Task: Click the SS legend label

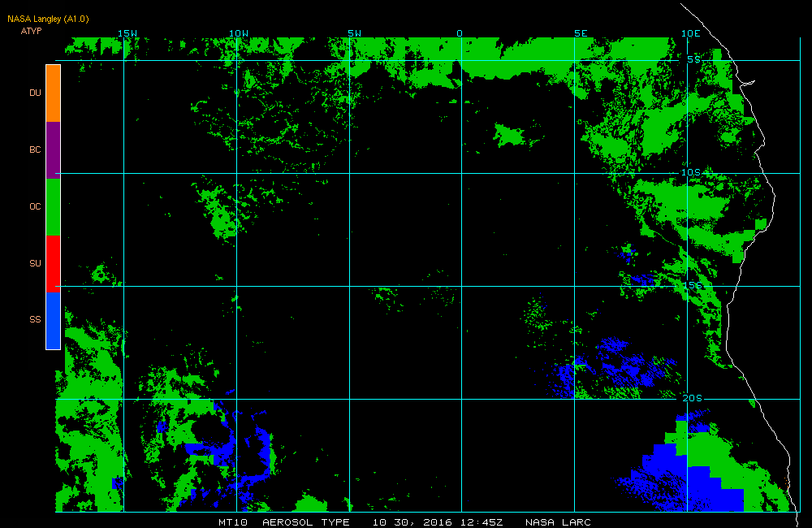Action: pyautogui.click(x=35, y=319)
